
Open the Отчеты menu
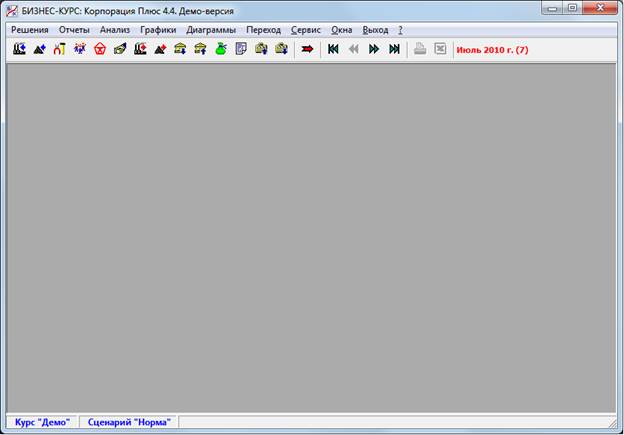click(74, 30)
